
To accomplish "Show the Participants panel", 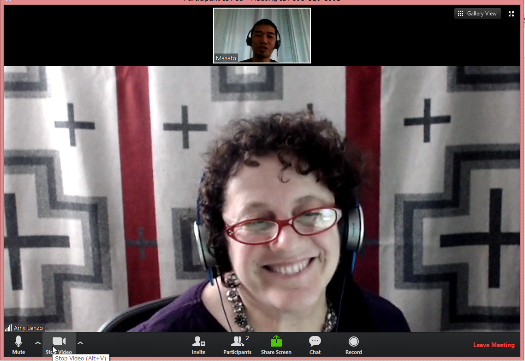I will pyautogui.click(x=237, y=345).
